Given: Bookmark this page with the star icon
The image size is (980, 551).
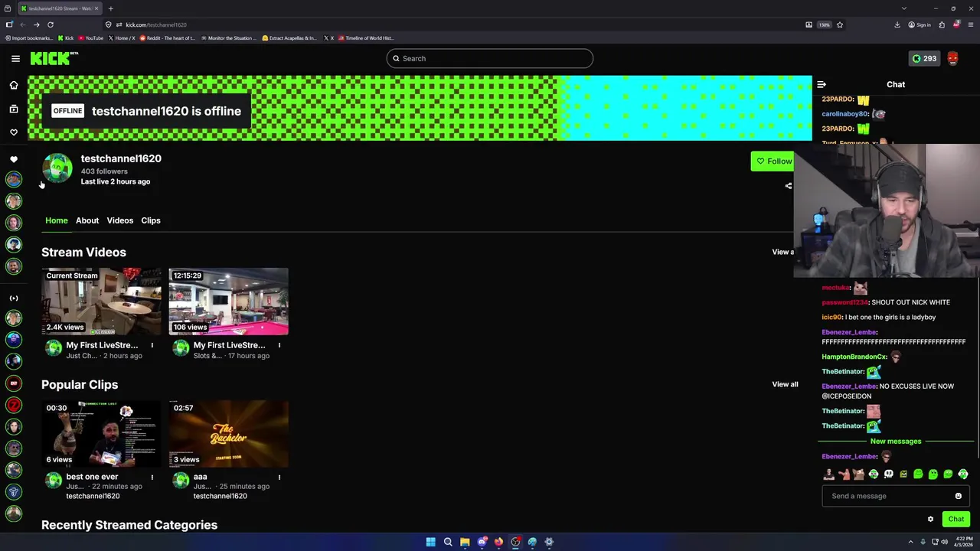Looking at the screenshot, I should 840,24.
